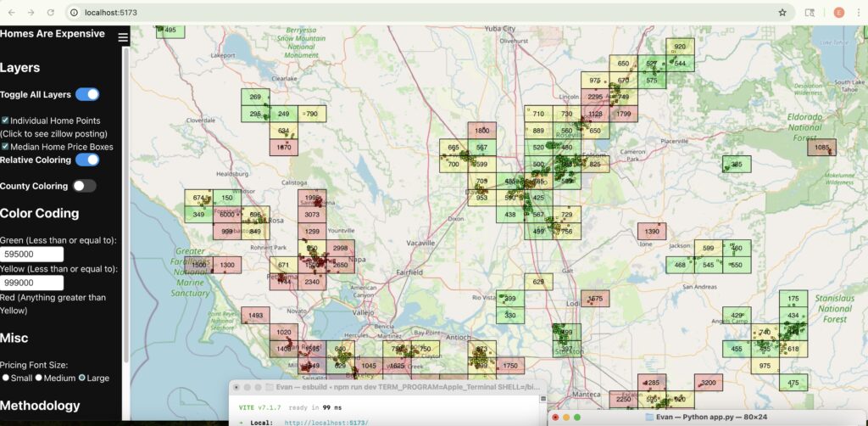Uncheck Individual Home Points checkbox
Viewport: 868px width, 426px height.
tap(5, 121)
